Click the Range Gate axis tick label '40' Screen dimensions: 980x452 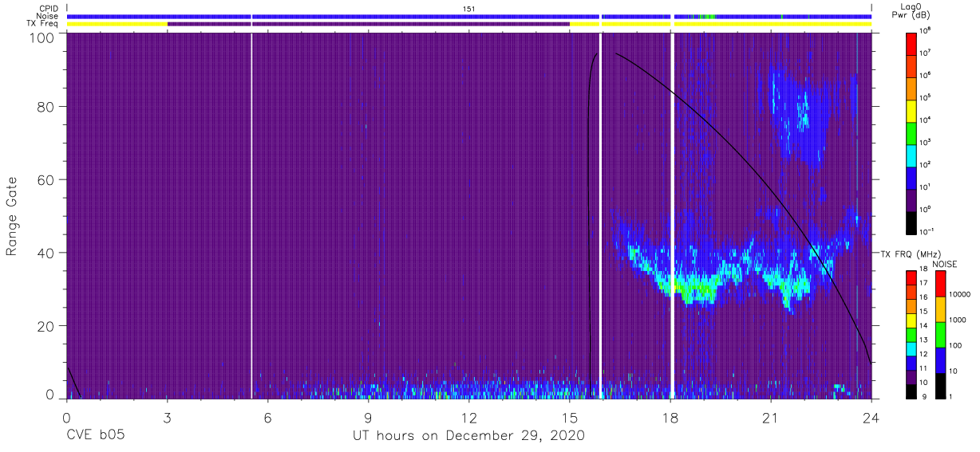(x=45, y=253)
